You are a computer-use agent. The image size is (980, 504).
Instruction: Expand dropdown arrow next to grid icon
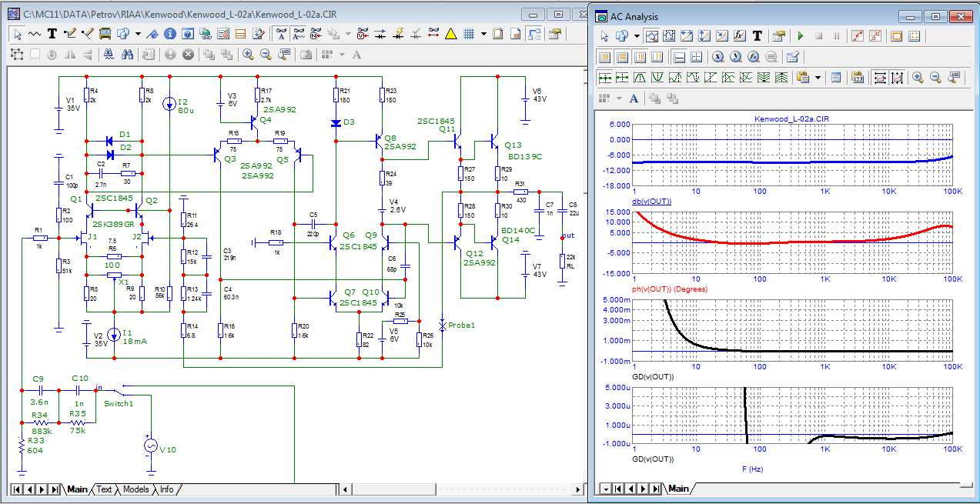(x=483, y=33)
